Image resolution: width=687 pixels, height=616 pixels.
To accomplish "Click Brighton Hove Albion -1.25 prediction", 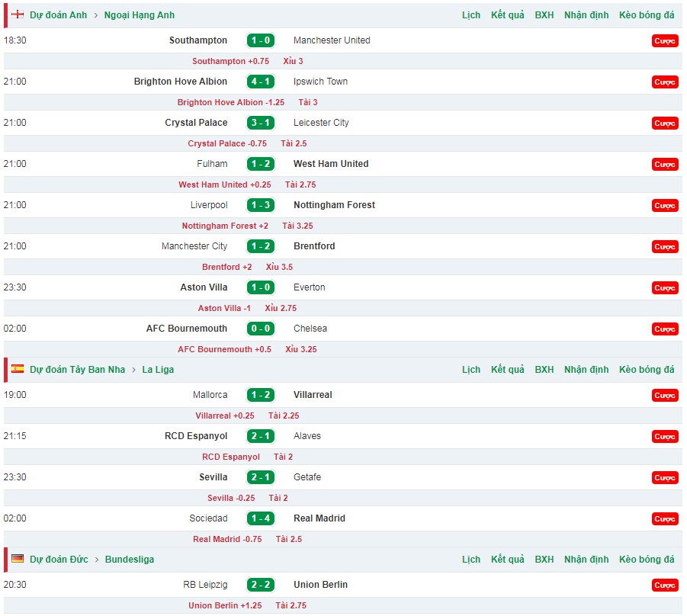I will tap(231, 102).
